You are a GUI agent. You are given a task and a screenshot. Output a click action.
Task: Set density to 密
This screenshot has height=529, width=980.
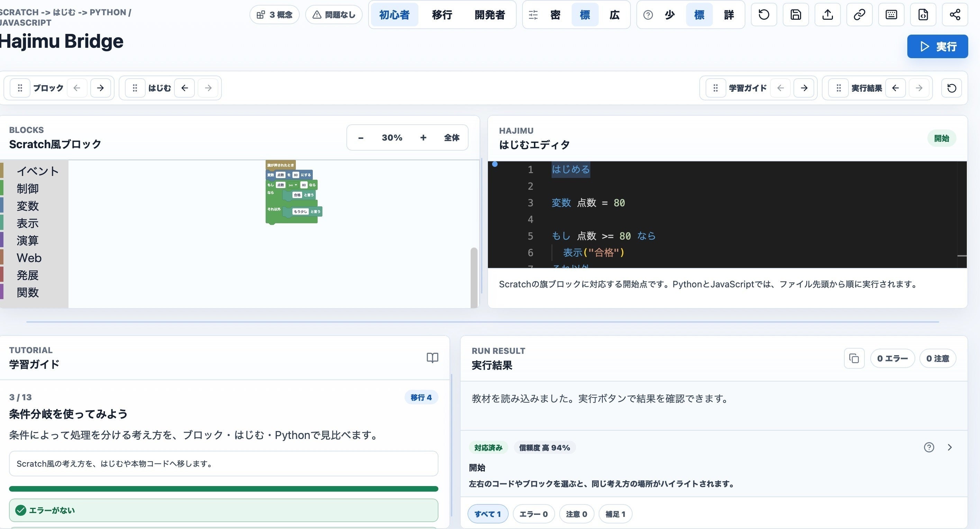tap(555, 15)
